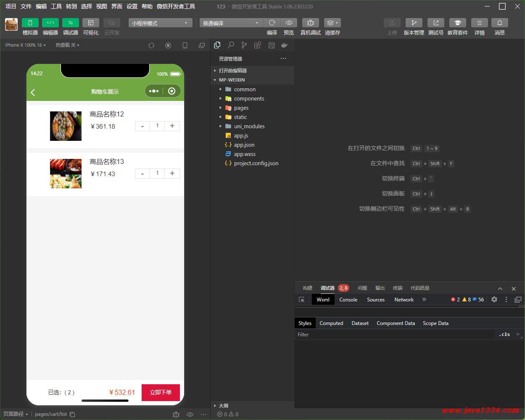The height and width of the screenshot is (420, 525).
Task: Click the 编译 compile refresh icon
Action: (272, 23)
